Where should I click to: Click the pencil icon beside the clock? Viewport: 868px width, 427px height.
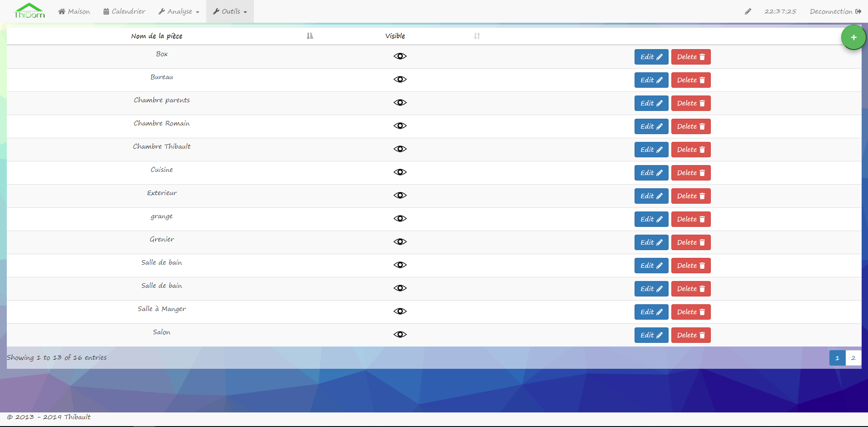[x=748, y=11]
